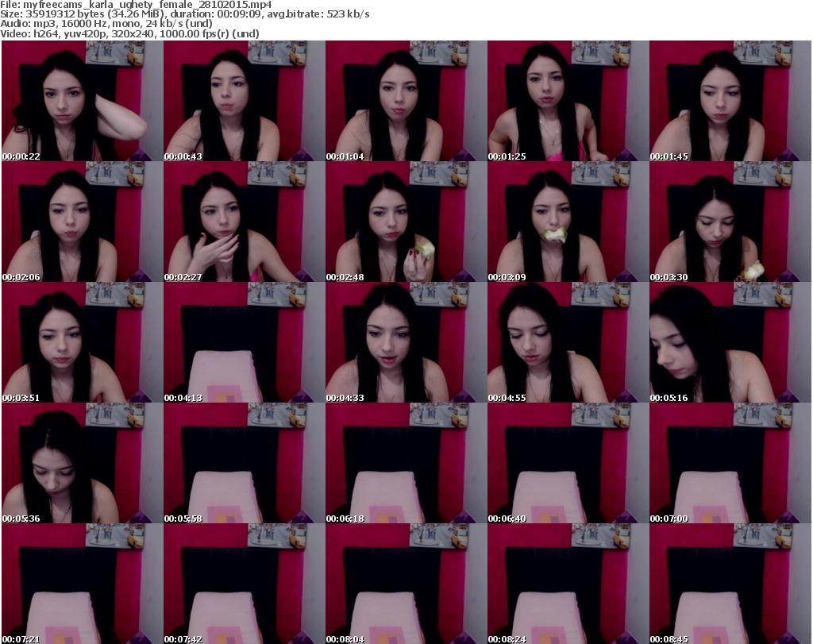
Task: Click the thumbnail marked 00:05:58
Action: coord(245,463)
